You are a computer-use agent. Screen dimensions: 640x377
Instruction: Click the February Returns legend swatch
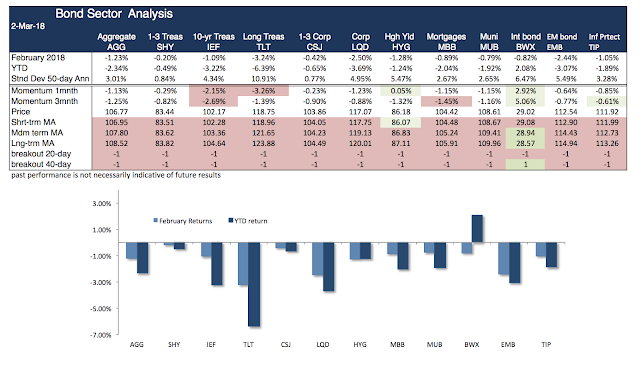[156, 221]
